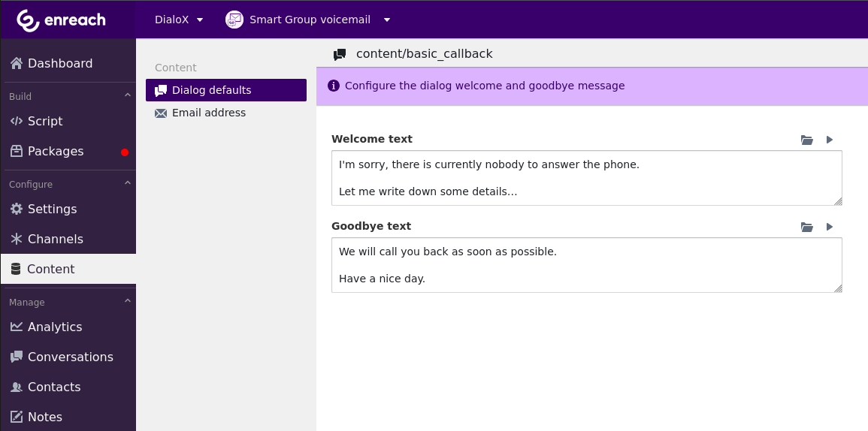Open the Script editor
This screenshot has height=431, width=868.
click(x=45, y=121)
